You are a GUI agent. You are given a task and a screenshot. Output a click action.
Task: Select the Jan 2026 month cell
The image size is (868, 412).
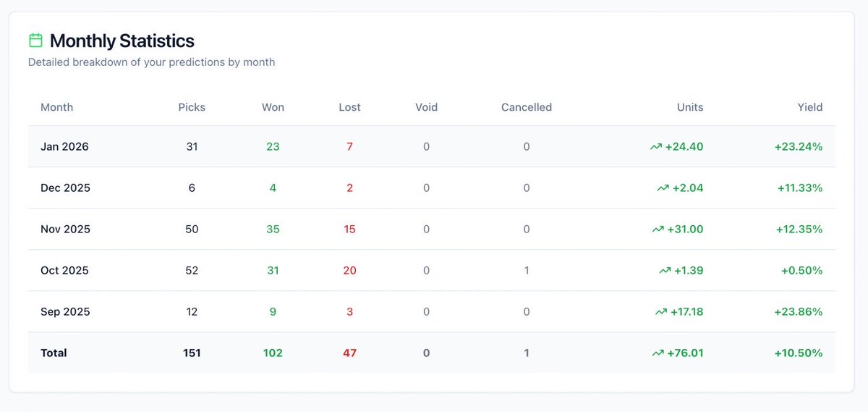[x=64, y=146]
